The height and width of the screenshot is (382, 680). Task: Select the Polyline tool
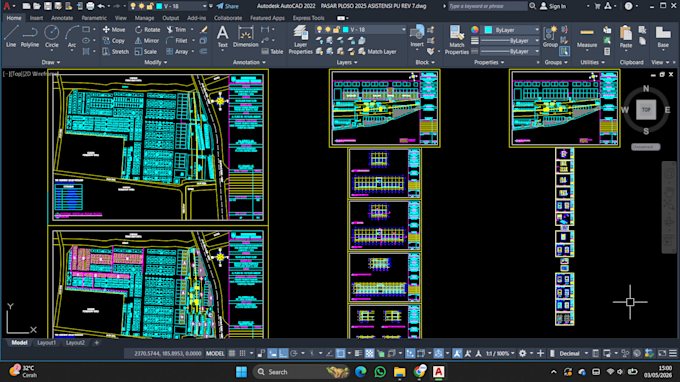[29, 36]
